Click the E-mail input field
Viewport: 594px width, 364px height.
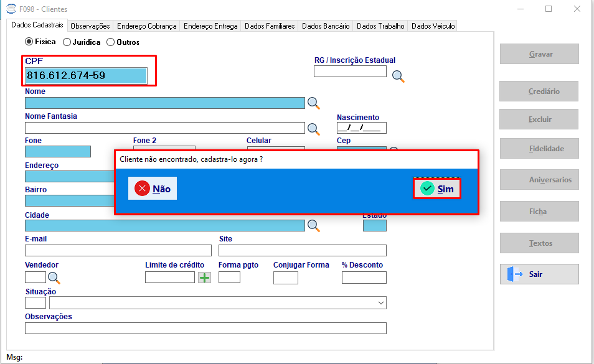(x=118, y=251)
